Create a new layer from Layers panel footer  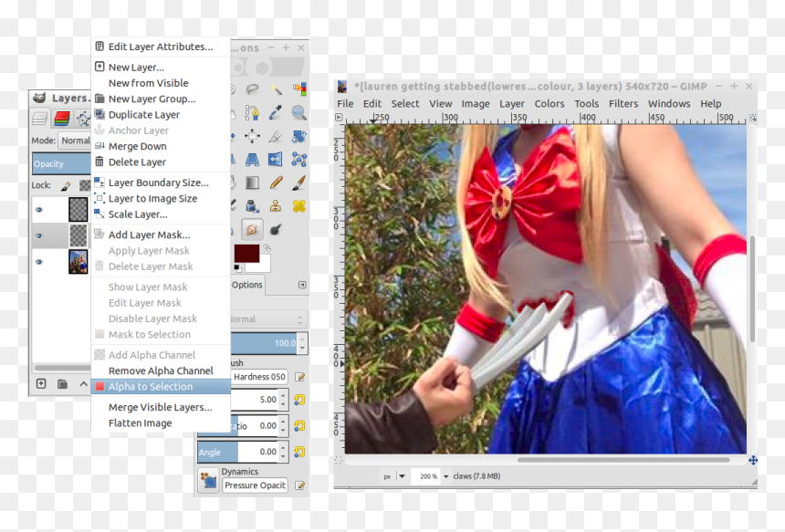pyautogui.click(x=41, y=384)
